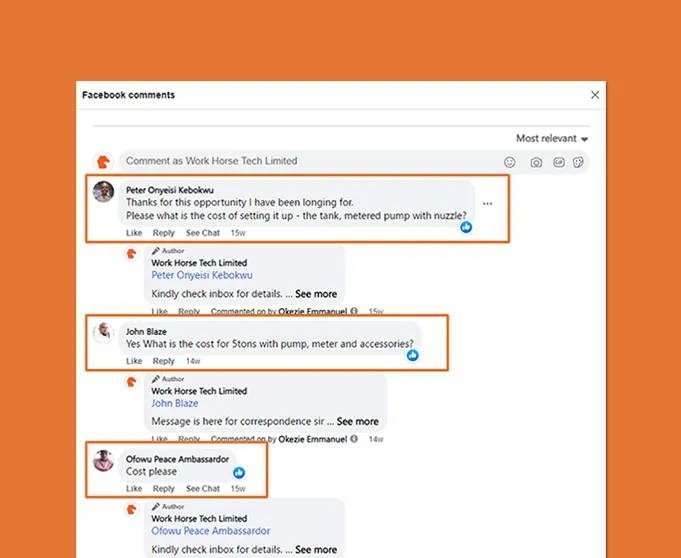Click Author pencil badge on reply to Peter
The image size is (681, 558).
pyautogui.click(x=168, y=251)
